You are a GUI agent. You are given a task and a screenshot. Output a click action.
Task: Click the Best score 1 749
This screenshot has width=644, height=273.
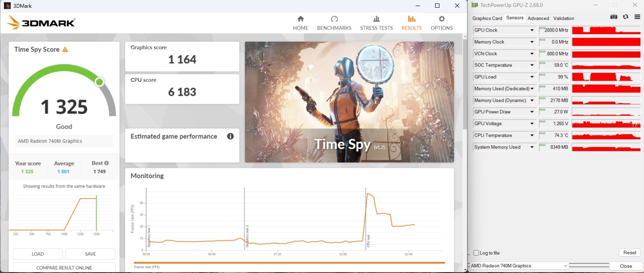(x=99, y=172)
